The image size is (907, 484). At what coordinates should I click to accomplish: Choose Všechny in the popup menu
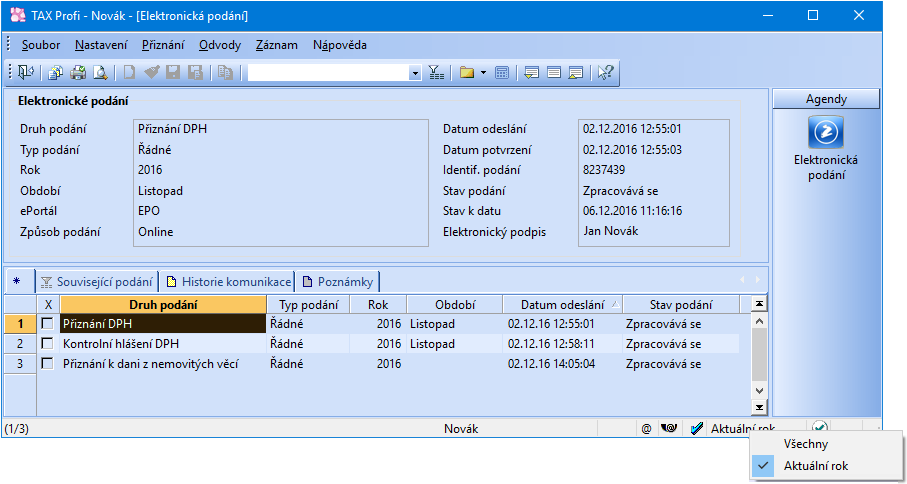(826, 444)
